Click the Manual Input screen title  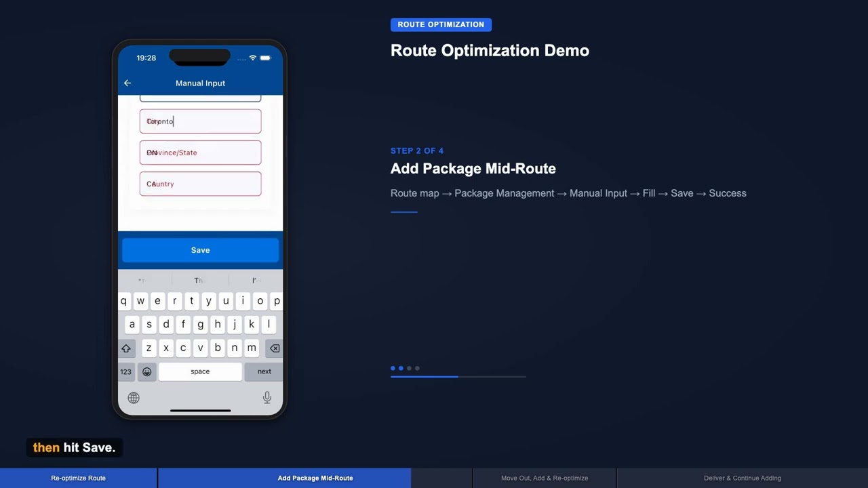[x=200, y=83]
